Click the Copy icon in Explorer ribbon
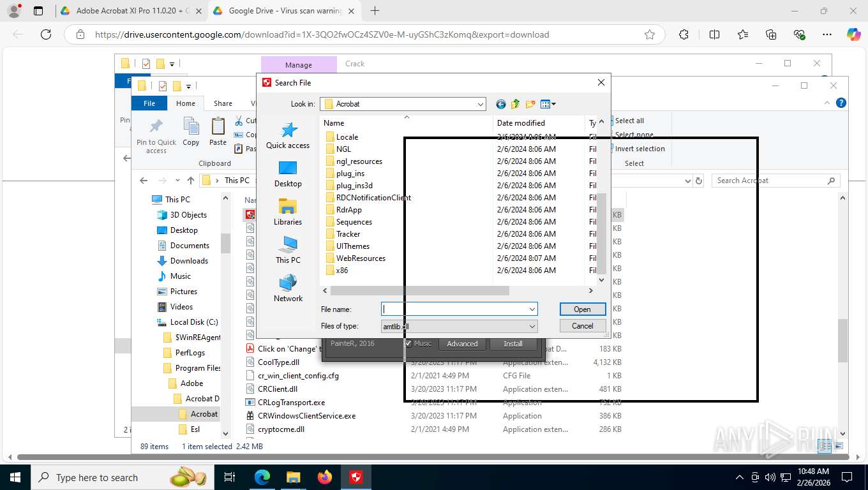This screenshot has width=868, height=490. point(191,132)
